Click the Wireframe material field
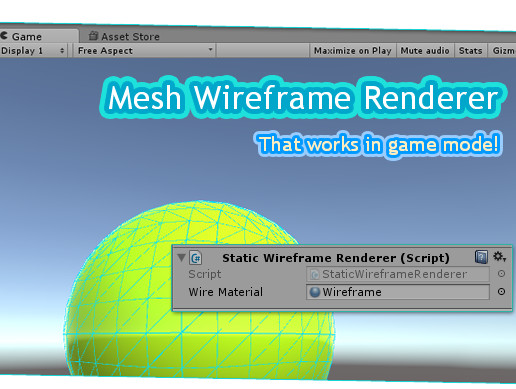 pos(398,292)
